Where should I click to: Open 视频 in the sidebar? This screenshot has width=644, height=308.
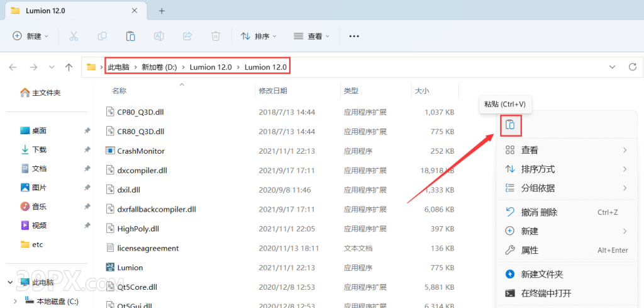(x=33, y=225)
